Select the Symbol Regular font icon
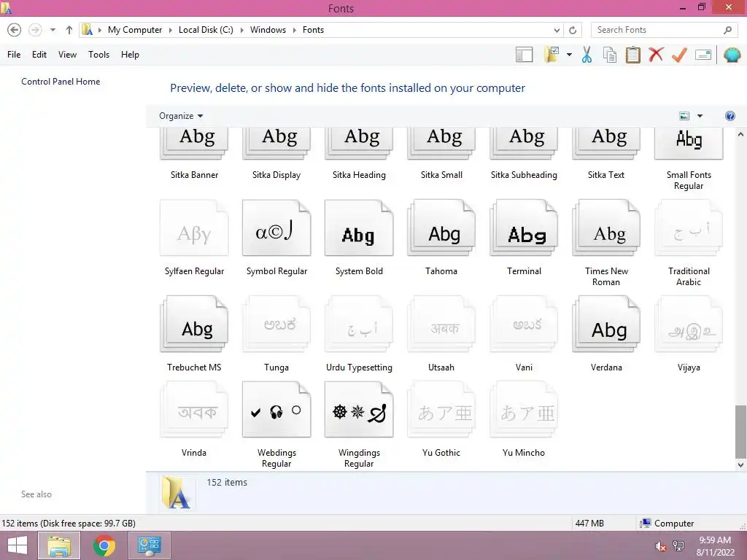Screen dimensions: 747x560 pos(276,228)
